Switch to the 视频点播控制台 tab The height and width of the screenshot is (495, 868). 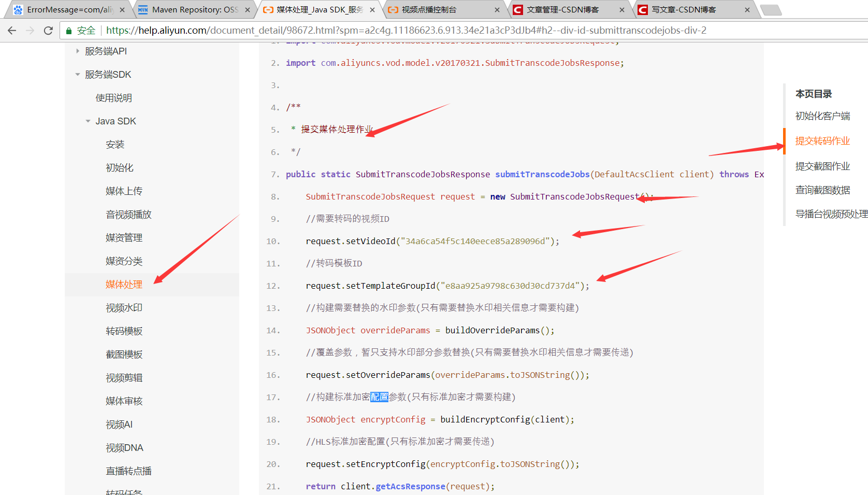pyautogui.click(x=444, y=10)
